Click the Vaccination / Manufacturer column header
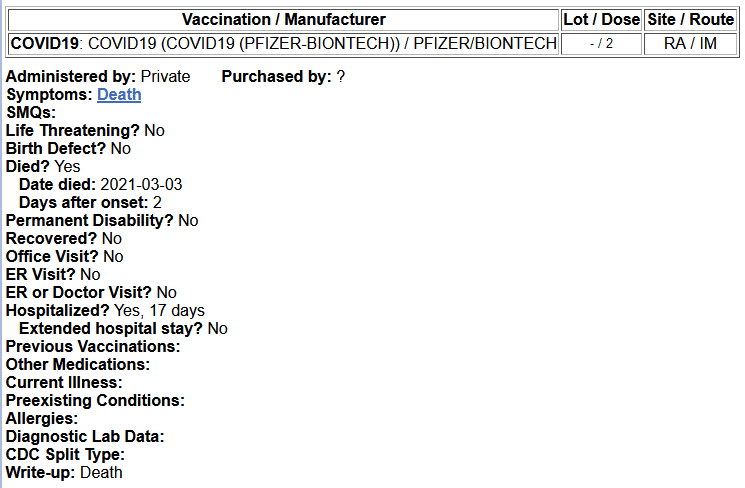The height and width of the screenshot is (488, 745). pos(283,19)
